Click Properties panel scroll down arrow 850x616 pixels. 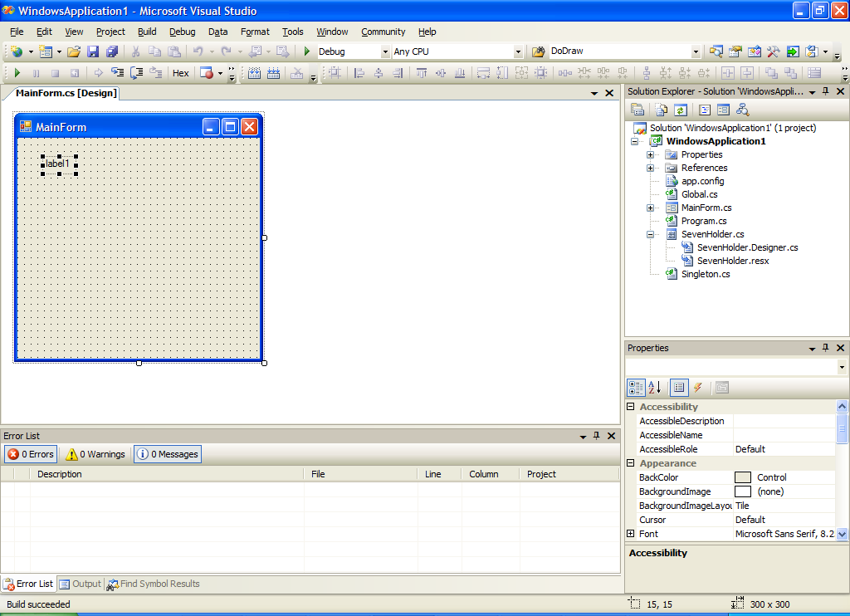tap(842, 534)
